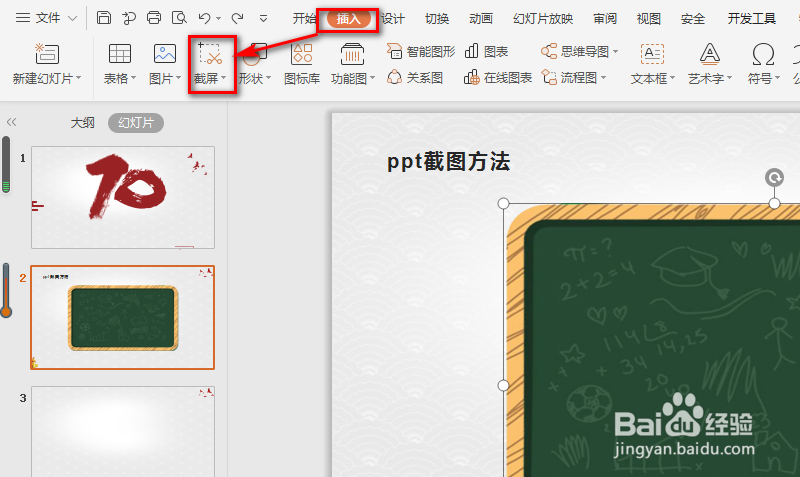Switch to the 切换 tab

point(437,19)
